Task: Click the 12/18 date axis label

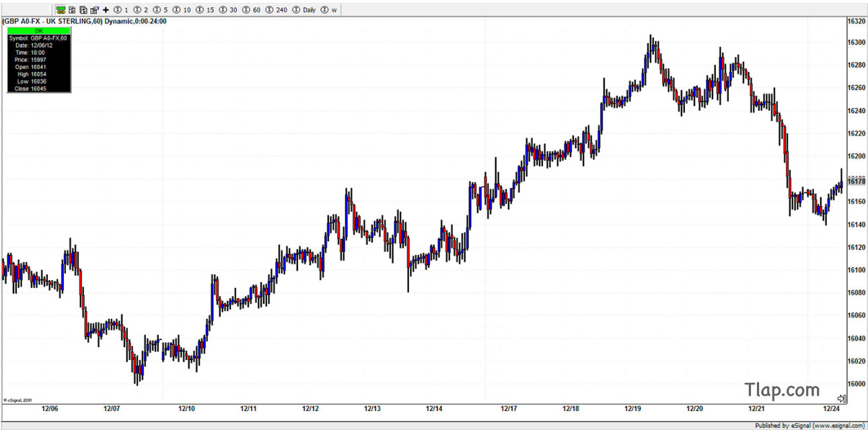Action: point(571,409)
